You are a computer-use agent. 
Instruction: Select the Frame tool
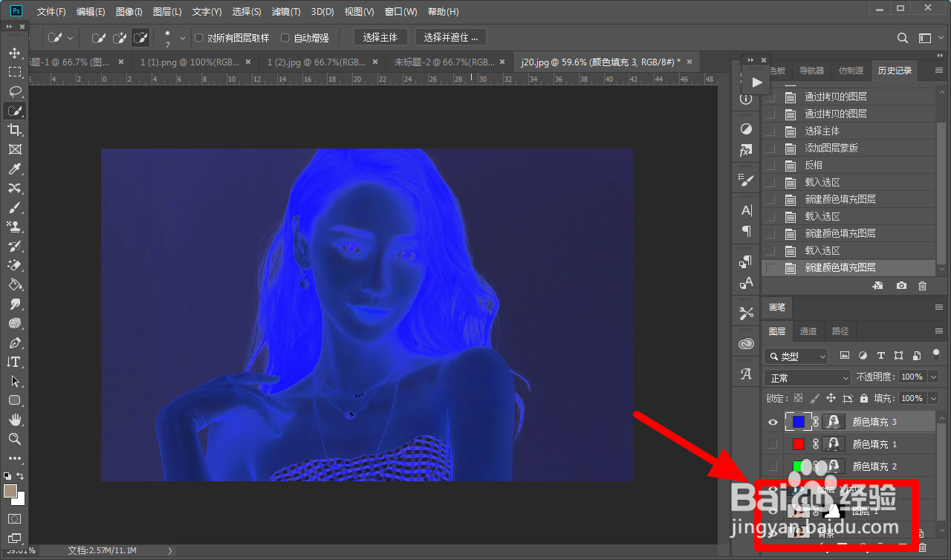click(14, 149)
